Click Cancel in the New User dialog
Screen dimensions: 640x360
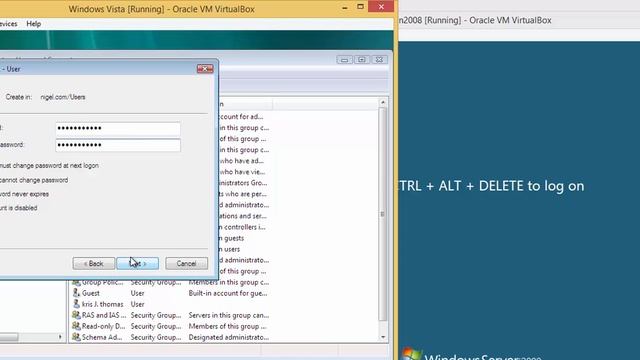(x=187, y=264)
